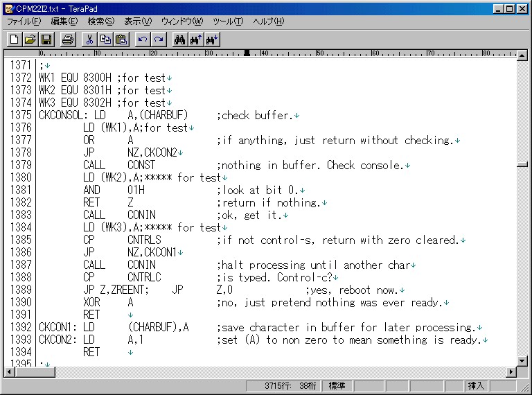This screenshot has width=532, height=395.
Task: Copy selection with the copy icon
Action: pyautogui.click(x=105, y=39)
